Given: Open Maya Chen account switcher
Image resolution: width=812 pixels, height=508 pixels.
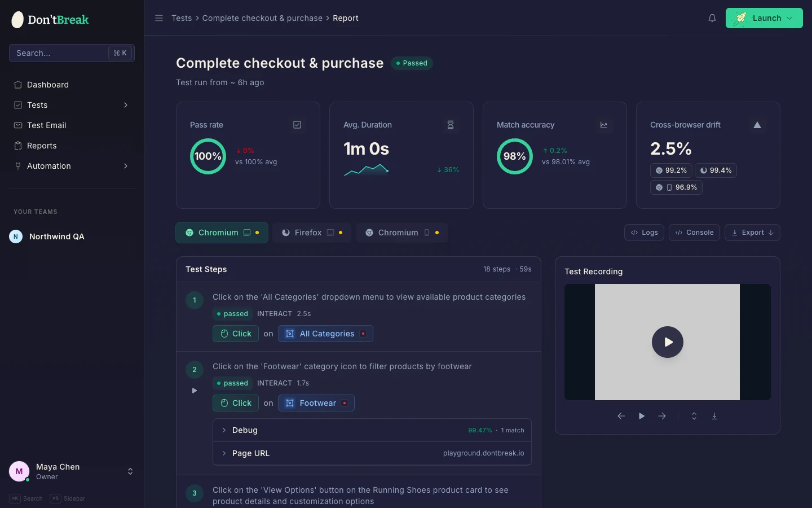Looking at the screenshot, I should [72, 471].
